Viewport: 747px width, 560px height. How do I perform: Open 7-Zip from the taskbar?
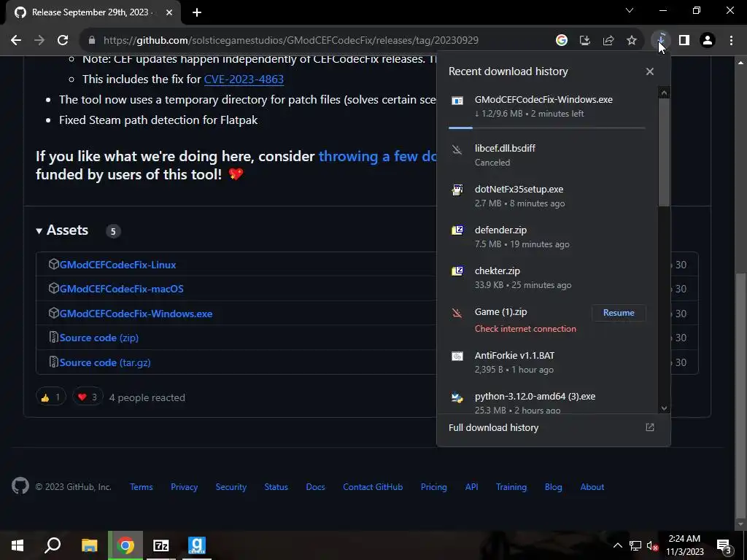pos(161,545)
